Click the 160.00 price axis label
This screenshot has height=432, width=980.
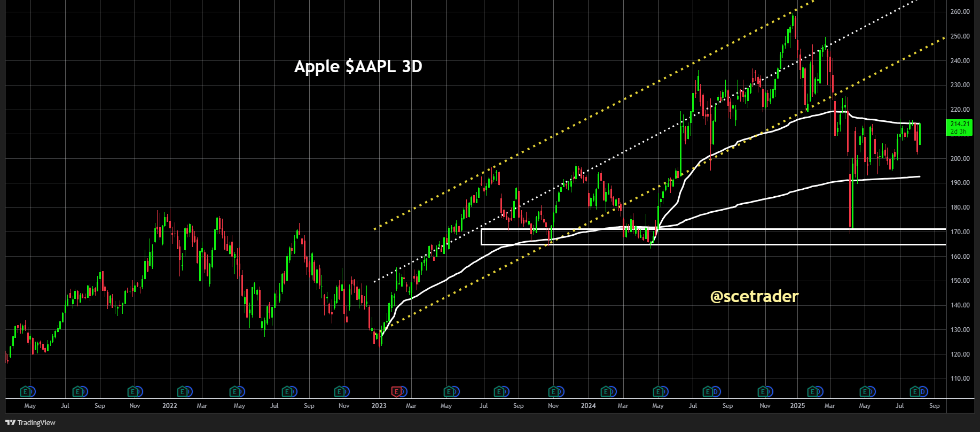point(960,257)
